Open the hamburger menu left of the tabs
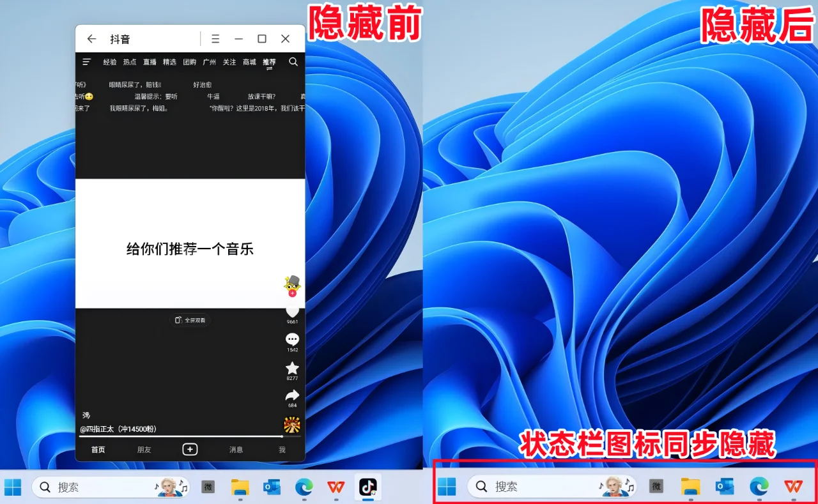Screen dimensions: 818x504 coord(86,62)
